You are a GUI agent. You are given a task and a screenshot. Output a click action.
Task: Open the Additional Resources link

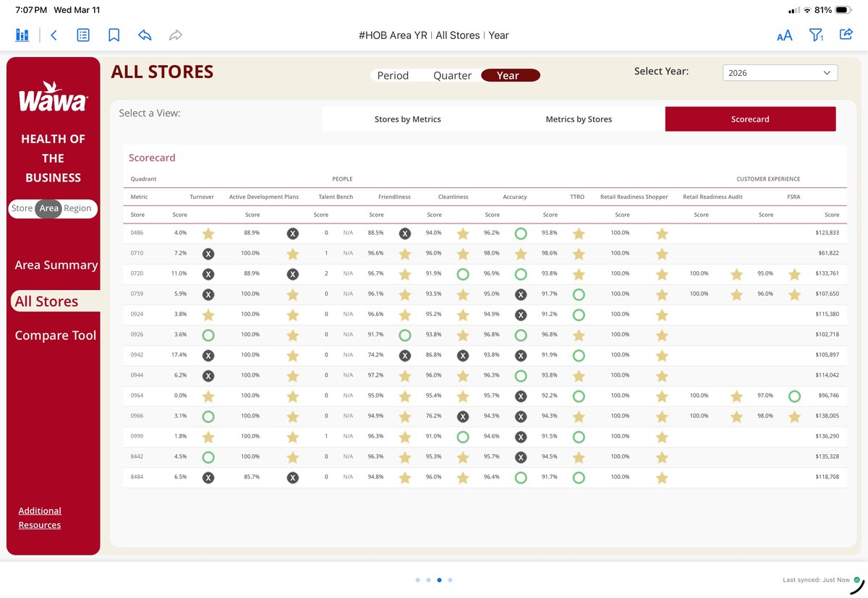click(x=40, y=518)
